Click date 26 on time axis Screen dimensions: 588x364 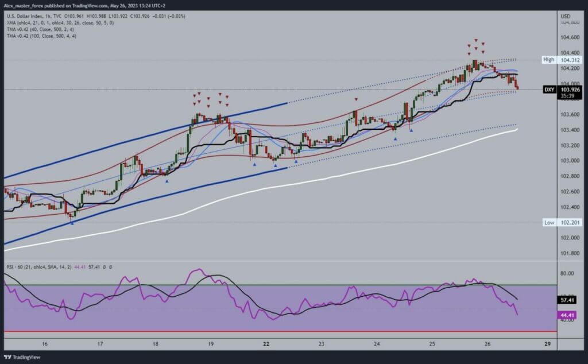[487, 344]
